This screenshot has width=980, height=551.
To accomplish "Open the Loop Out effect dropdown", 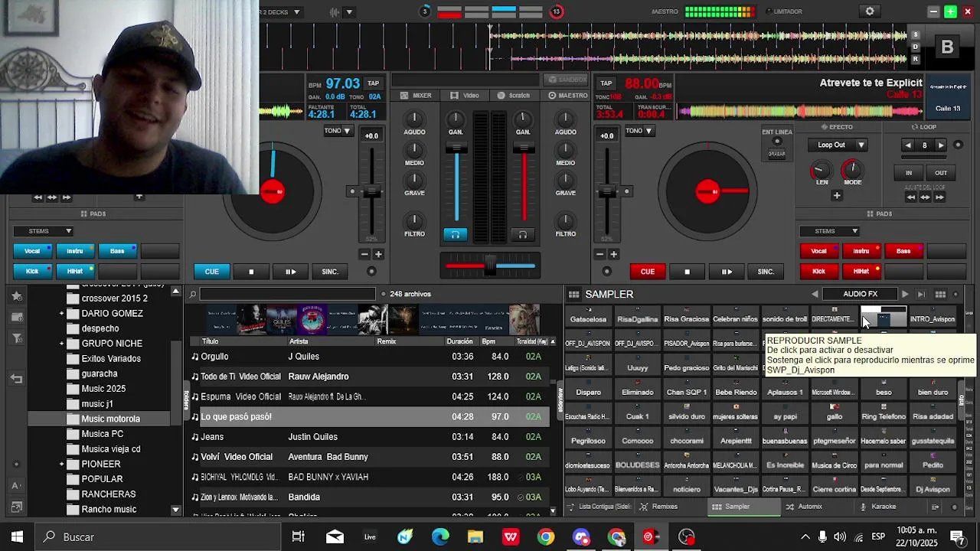I will pyautogui.click(x=839, y=145).
